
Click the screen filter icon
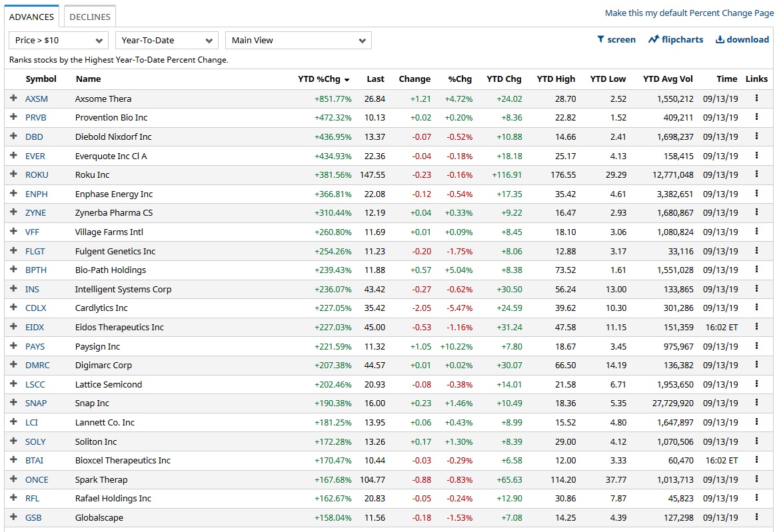pyautogui.click(x=616, y=39)
